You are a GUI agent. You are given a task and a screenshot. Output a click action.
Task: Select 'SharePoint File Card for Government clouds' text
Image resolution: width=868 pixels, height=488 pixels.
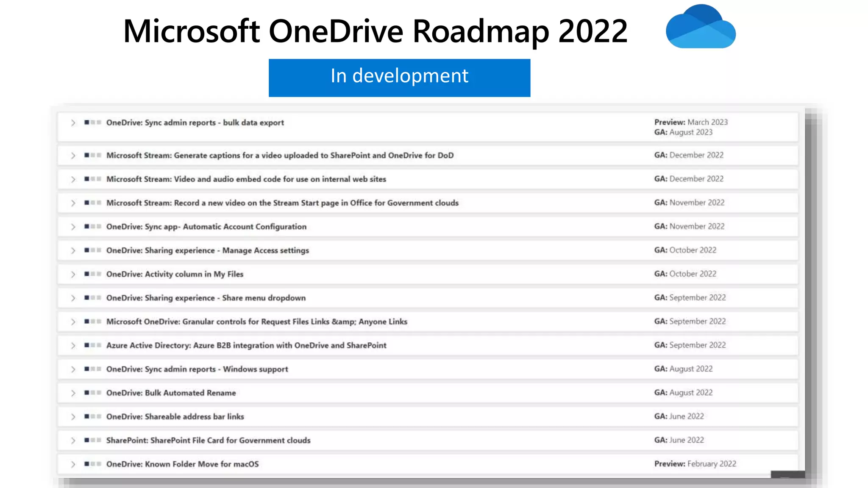coord(231,440)
